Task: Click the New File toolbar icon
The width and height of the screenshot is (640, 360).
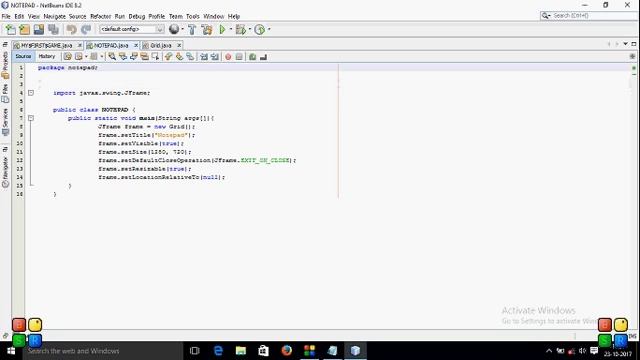Action: click(10, 29)
